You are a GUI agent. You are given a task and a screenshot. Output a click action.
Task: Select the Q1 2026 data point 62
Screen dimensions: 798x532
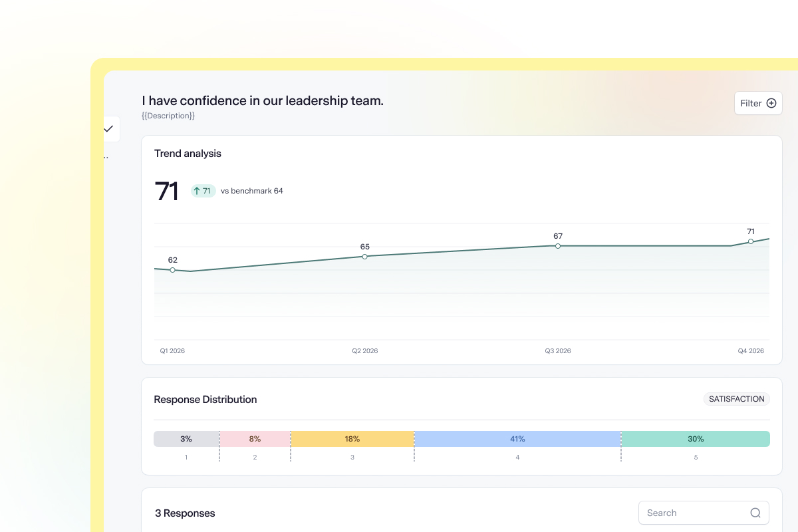[x=173, y=270]
